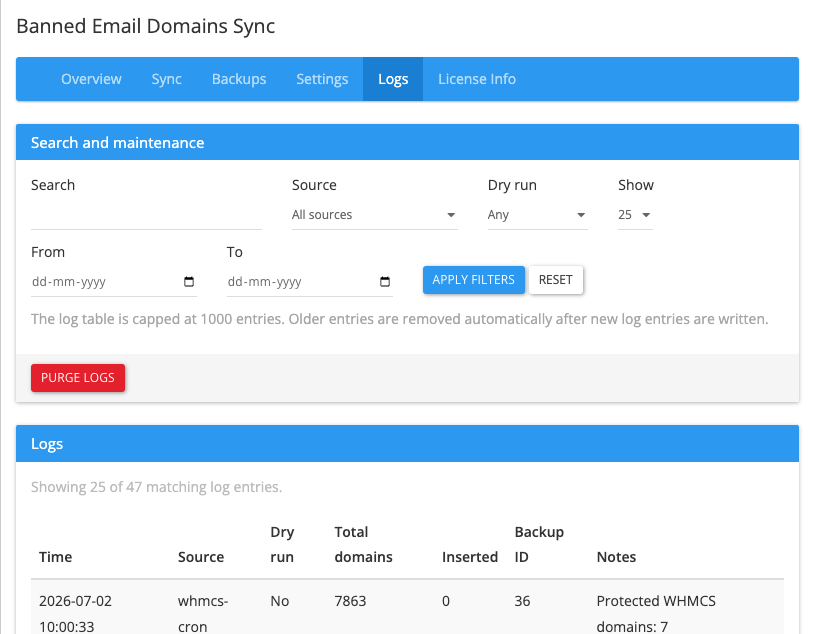Click the Apply Filters button
The height and width of the screenshot is (634, 813).
(474, 280)
